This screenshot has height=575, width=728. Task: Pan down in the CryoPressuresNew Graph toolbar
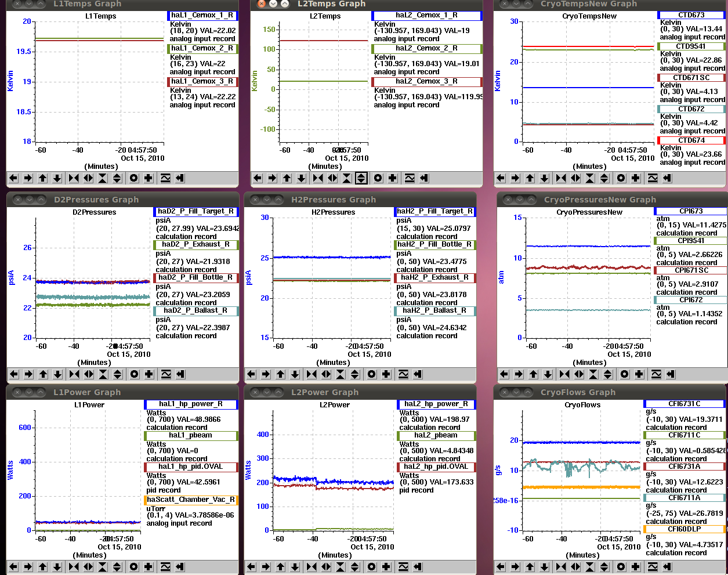coord(548,374)
